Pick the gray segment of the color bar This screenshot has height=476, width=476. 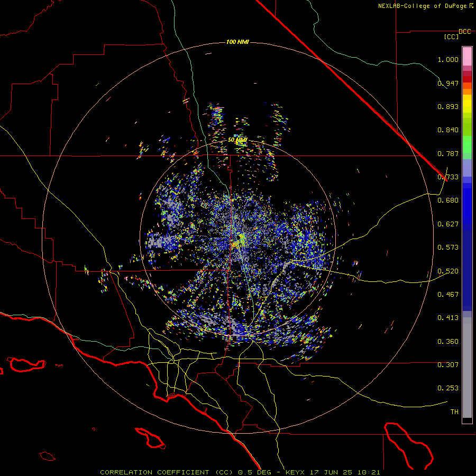(x=467, y=368)
